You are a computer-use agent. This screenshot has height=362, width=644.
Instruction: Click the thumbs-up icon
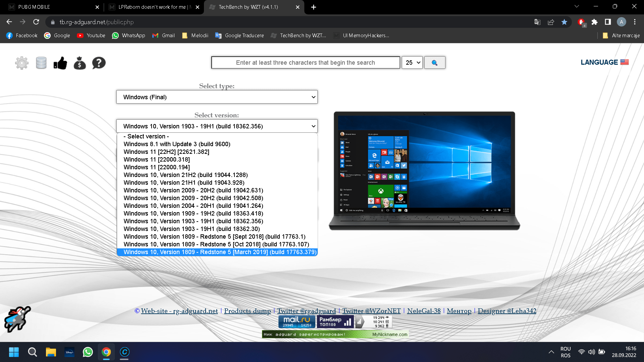tap(60, 63)
